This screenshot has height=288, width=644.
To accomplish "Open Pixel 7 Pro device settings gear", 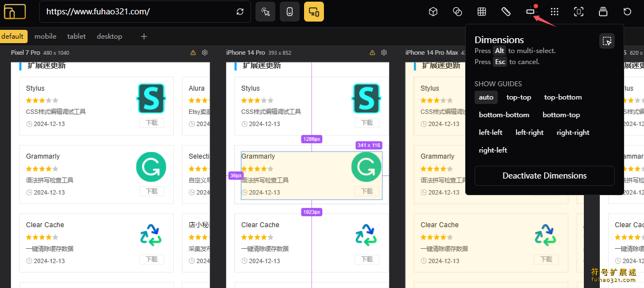I will click(x=205, y=53).
